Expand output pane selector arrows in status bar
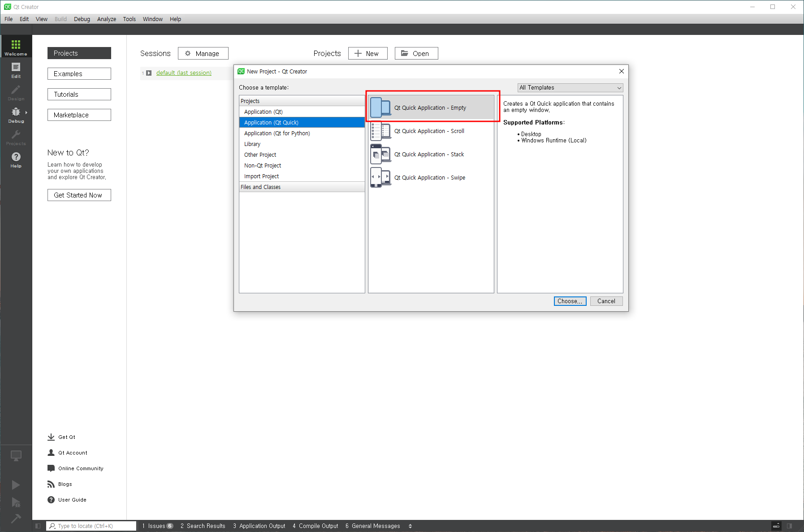 [x=410, y=526]
